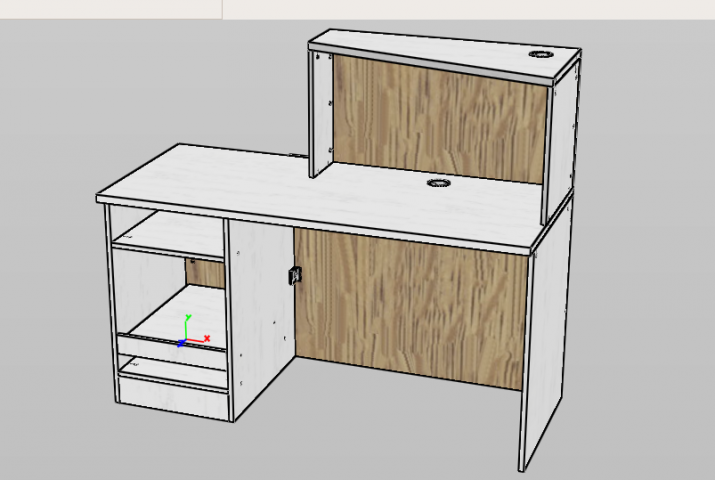Screen dimensions: 715x480
Task: Select the cable grommet on the upper shelf
Action: 541,54
